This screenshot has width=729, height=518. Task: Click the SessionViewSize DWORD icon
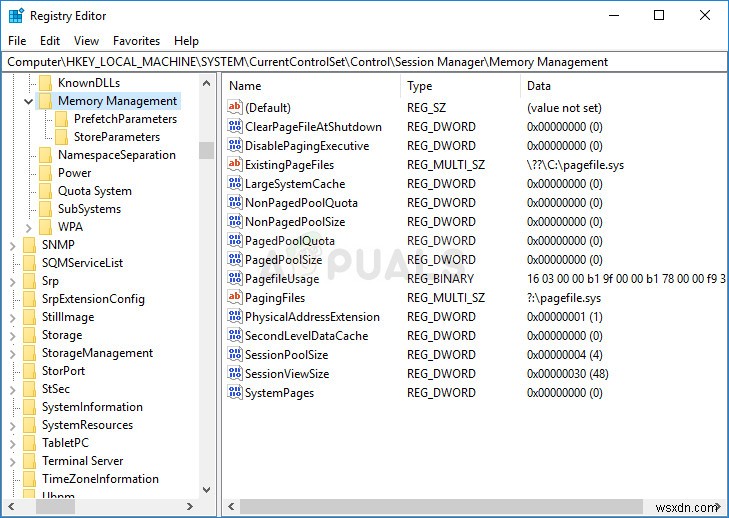coord(235,373)
